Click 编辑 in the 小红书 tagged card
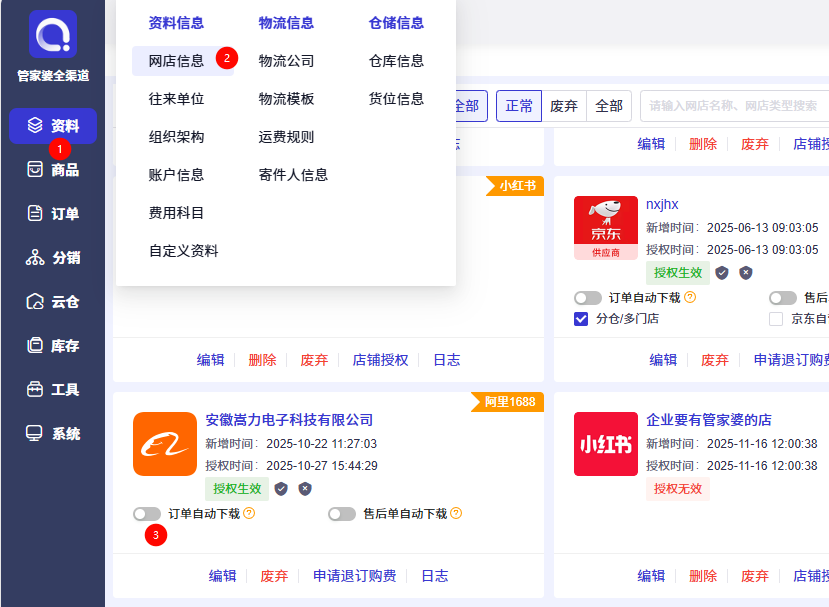Viewport: 829px width, 607px height. click(x=210, y=360)
